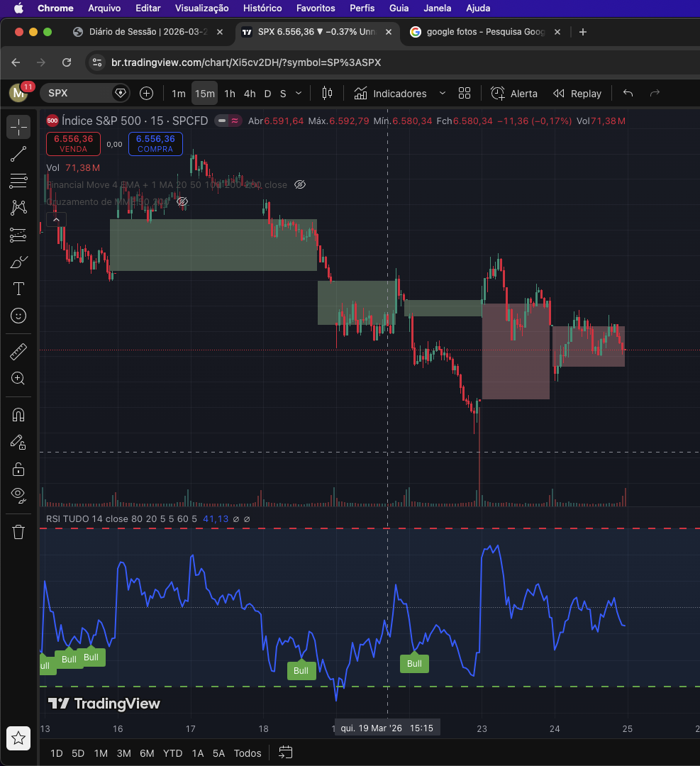Toggle visibility of Financial Move indicator

(x=300, y=185)
